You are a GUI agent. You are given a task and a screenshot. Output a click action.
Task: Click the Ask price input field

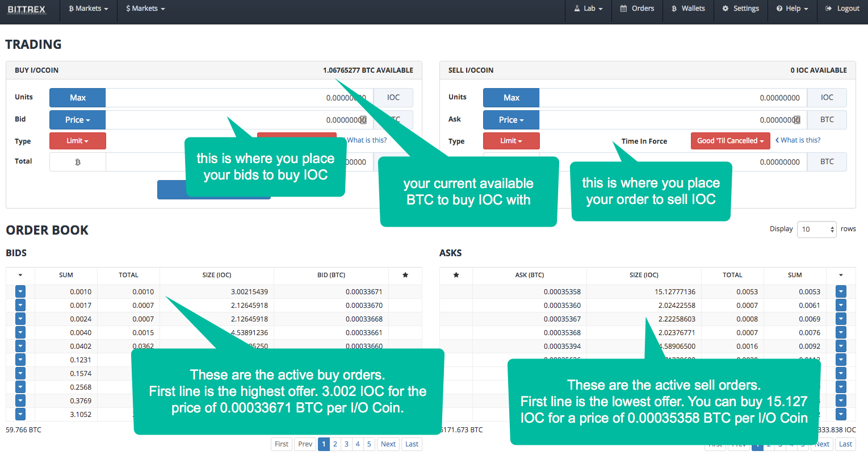673,120
